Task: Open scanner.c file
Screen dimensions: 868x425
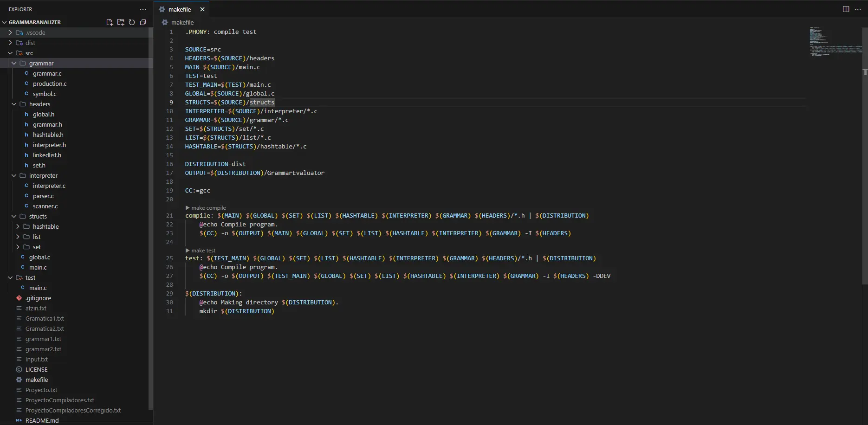Action: pyautogui.click(x=77, y=206)
